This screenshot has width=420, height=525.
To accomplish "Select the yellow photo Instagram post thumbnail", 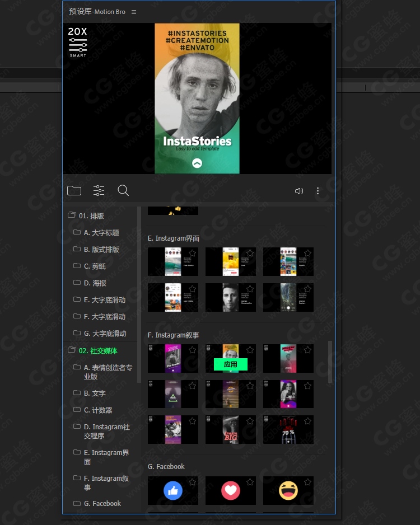I will 230,262.
